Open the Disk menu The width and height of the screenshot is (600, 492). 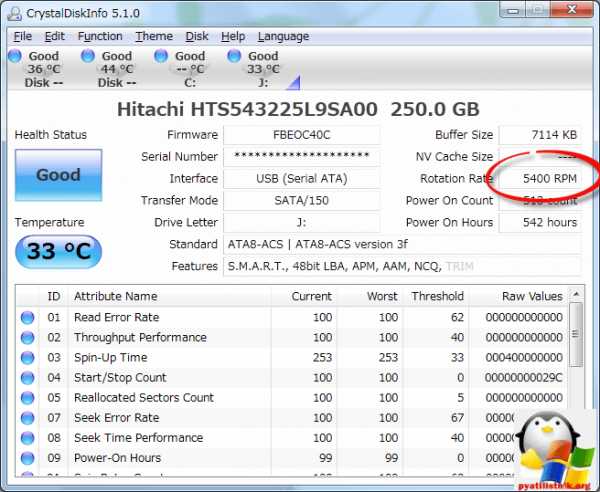pos(197,36)
